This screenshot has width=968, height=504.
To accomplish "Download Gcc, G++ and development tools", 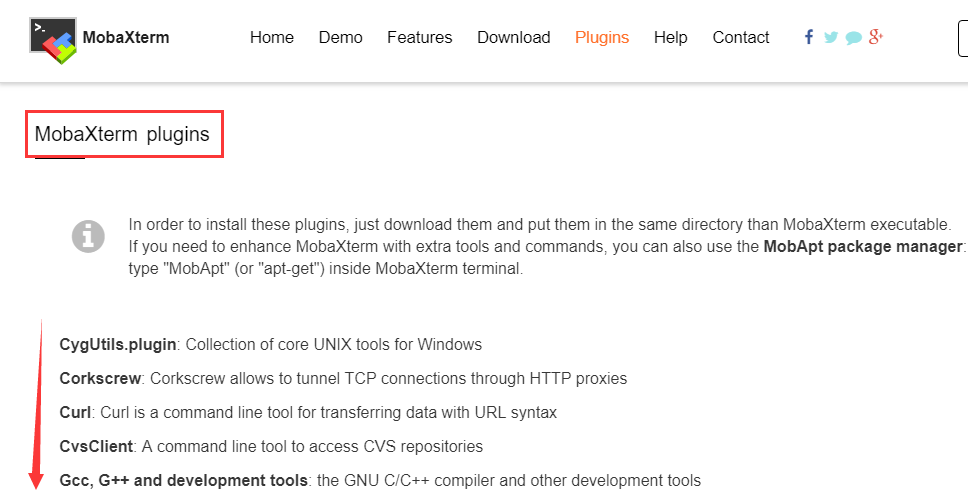I will pos(183,481).
